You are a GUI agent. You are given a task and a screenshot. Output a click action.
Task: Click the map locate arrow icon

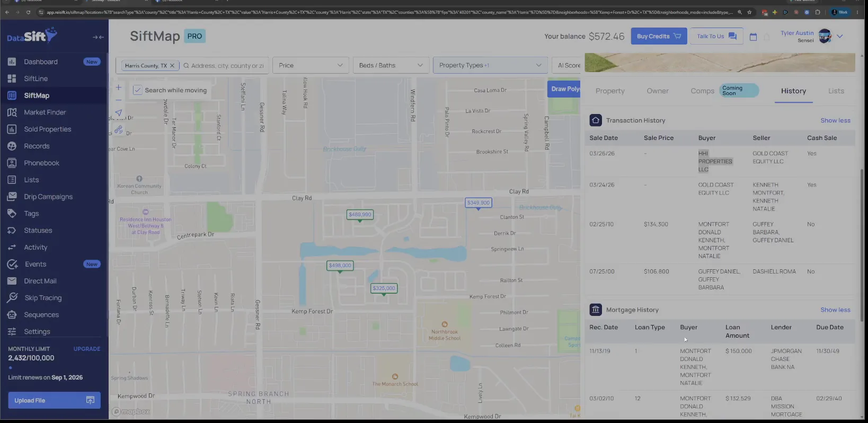click(119, 113)
